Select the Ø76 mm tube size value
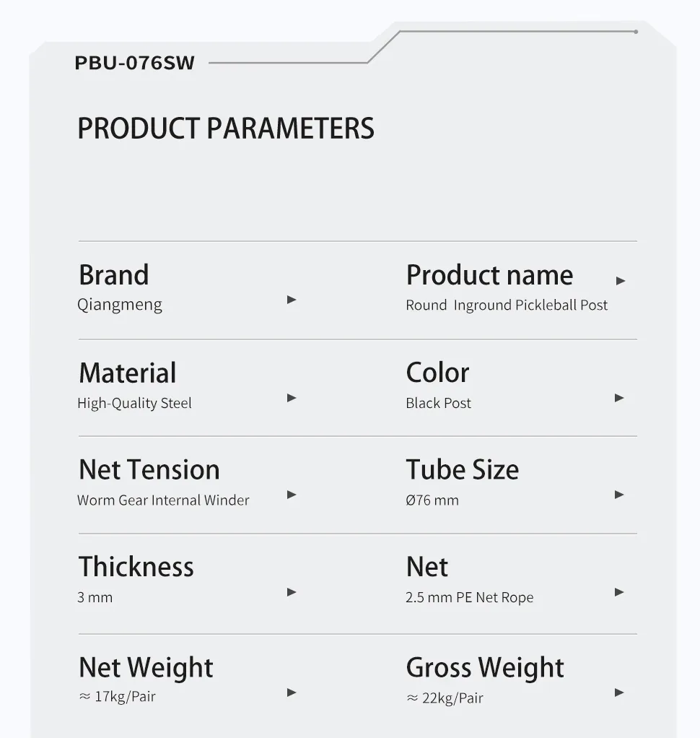 click(432, 500)
